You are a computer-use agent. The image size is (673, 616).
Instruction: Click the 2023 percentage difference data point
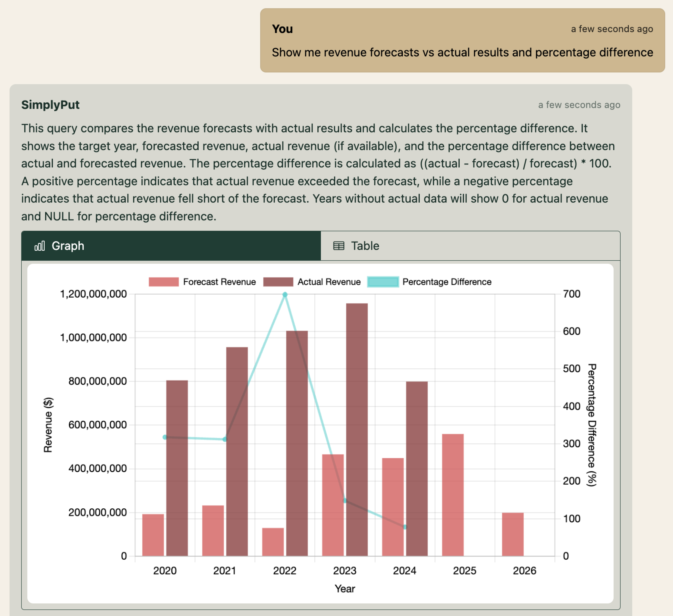click(345, 500)
